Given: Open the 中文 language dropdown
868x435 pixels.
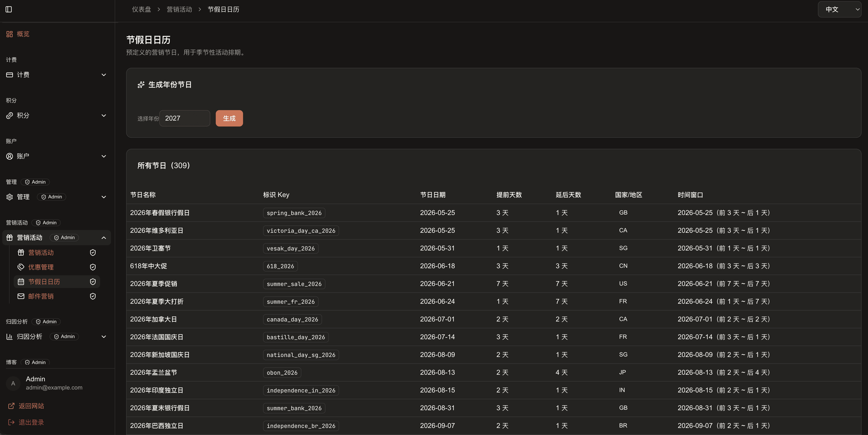Looking at the screenshot, I should (839, 9).
